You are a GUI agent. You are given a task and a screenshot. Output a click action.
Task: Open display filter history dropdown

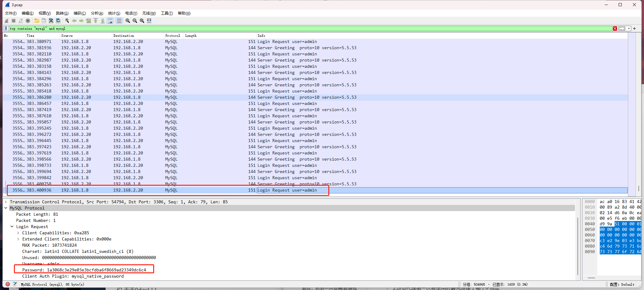[629, 28]
